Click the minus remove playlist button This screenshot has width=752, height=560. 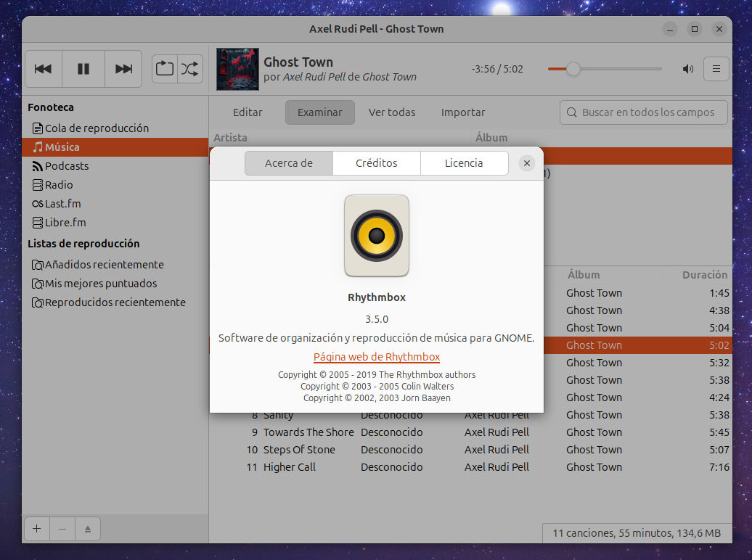click(62, 529)
